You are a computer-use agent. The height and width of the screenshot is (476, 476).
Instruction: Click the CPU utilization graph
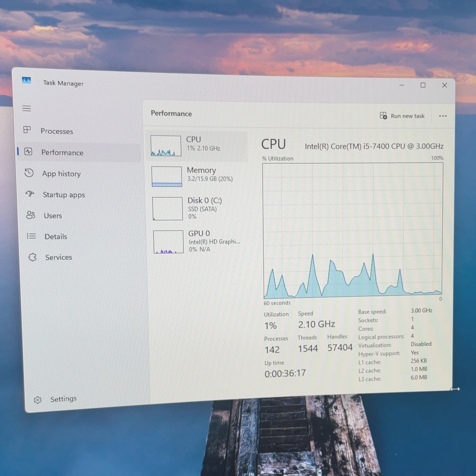click(353, 230)
